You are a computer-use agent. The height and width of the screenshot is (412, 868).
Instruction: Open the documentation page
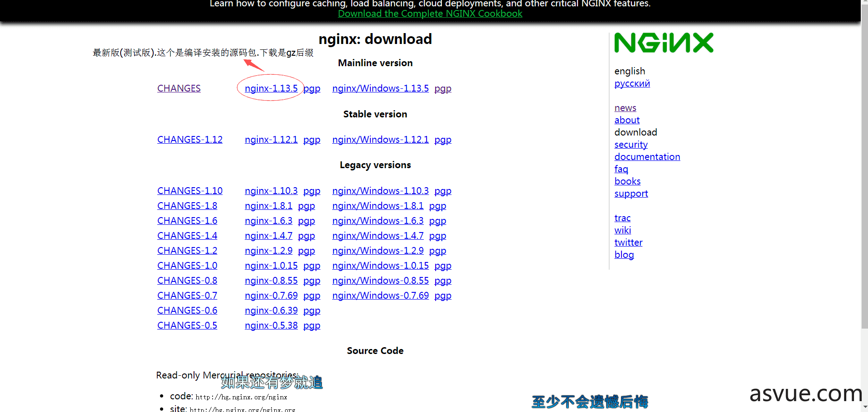(647, 157)
